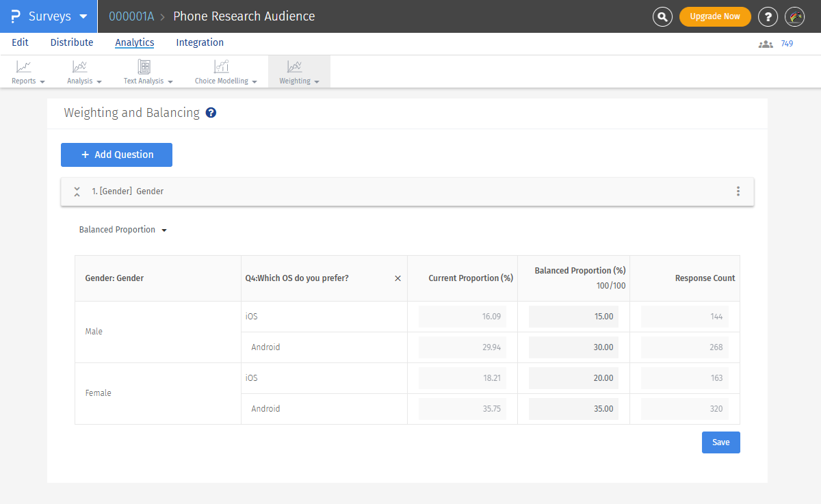This screenshot has width=821, height=504.
Task: Open the help question mark icon in header
Action: [x=768, y=16]
